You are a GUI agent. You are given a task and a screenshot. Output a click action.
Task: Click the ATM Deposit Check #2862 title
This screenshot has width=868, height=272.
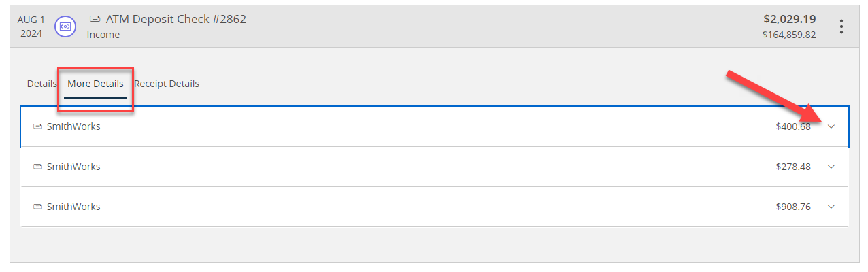tap(176, 19)
